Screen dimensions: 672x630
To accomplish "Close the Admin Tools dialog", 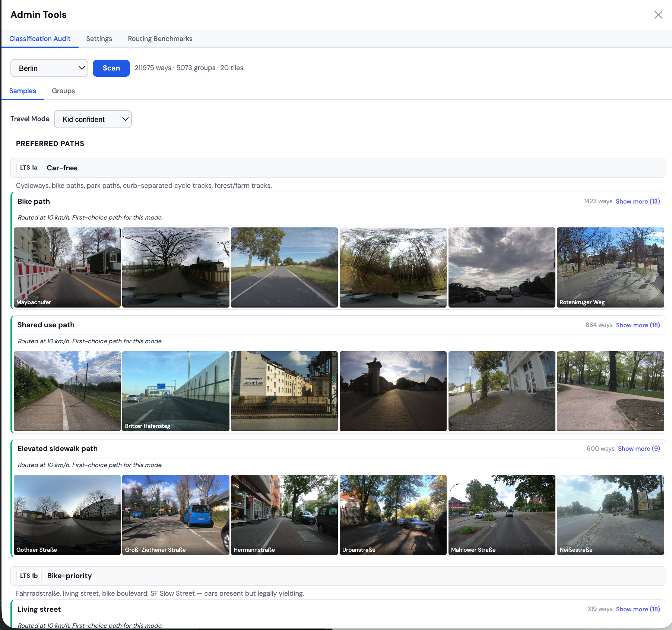I will coord(658,15).
